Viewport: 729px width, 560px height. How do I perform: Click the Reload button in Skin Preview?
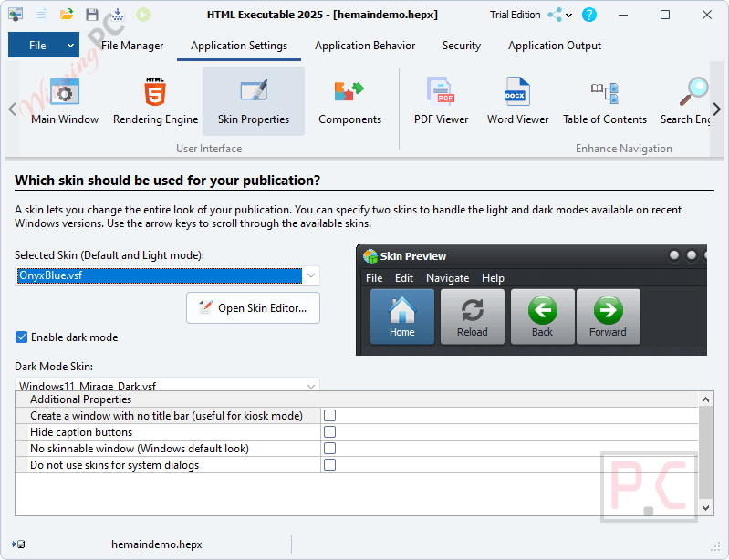click(x=473, y=317)
